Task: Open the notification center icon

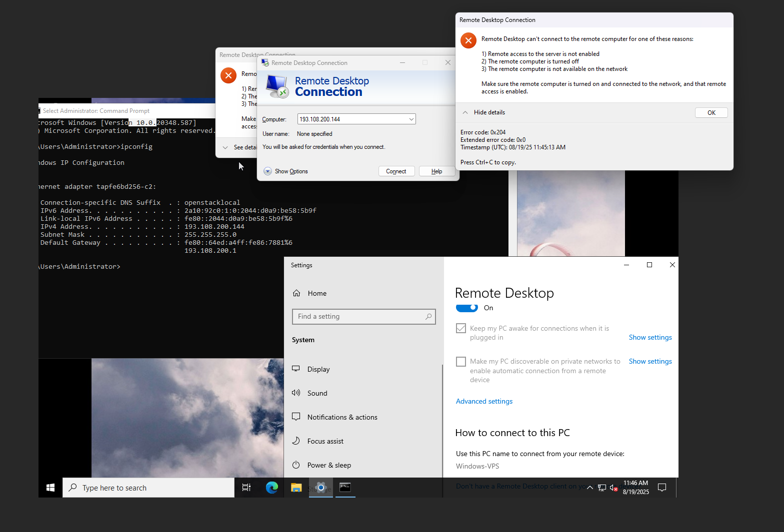Action: (x=662, y=488)
